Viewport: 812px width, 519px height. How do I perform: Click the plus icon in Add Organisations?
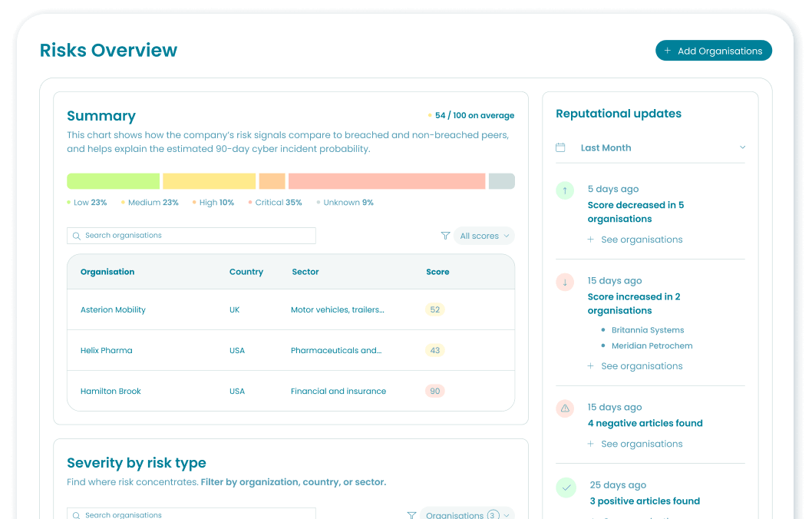(668, 51)
